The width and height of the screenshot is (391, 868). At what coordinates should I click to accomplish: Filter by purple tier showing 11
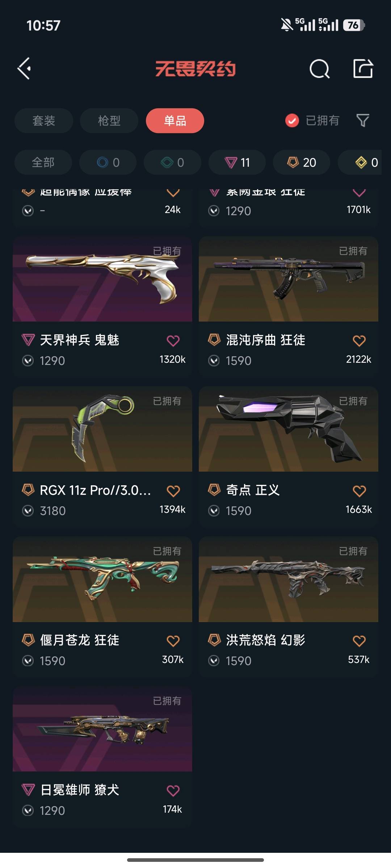tap(237, 162)
